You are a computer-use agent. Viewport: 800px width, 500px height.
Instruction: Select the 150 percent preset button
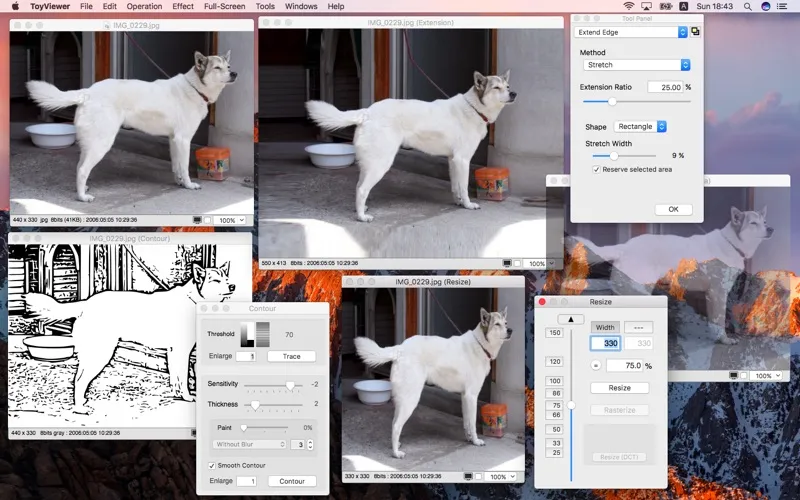[x=554, y=333]
